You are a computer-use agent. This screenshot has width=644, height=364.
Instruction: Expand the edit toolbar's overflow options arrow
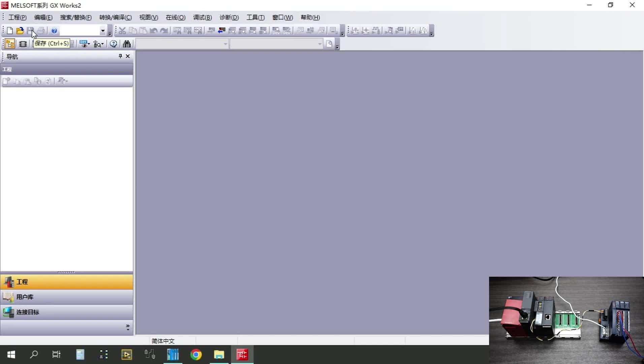[343, 33]
